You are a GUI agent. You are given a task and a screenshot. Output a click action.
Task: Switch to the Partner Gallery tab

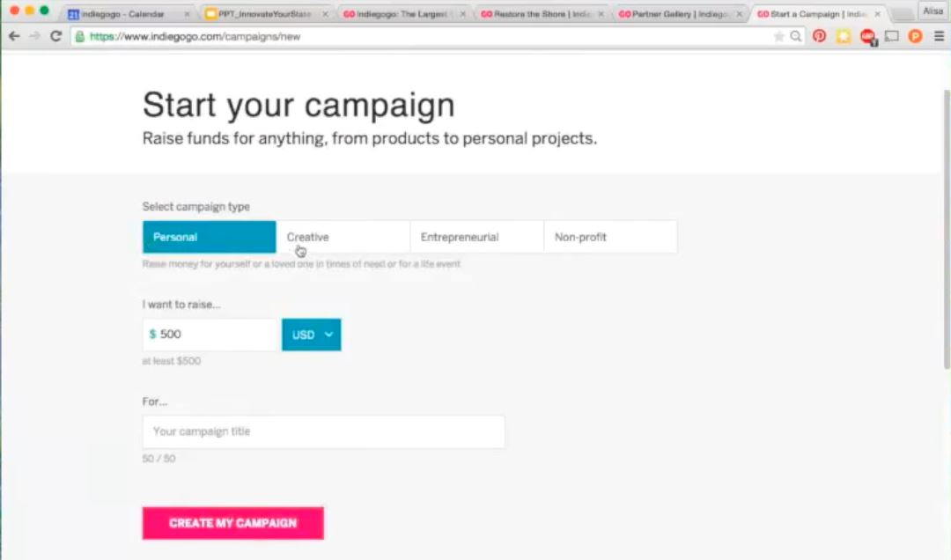coord(674,14)
